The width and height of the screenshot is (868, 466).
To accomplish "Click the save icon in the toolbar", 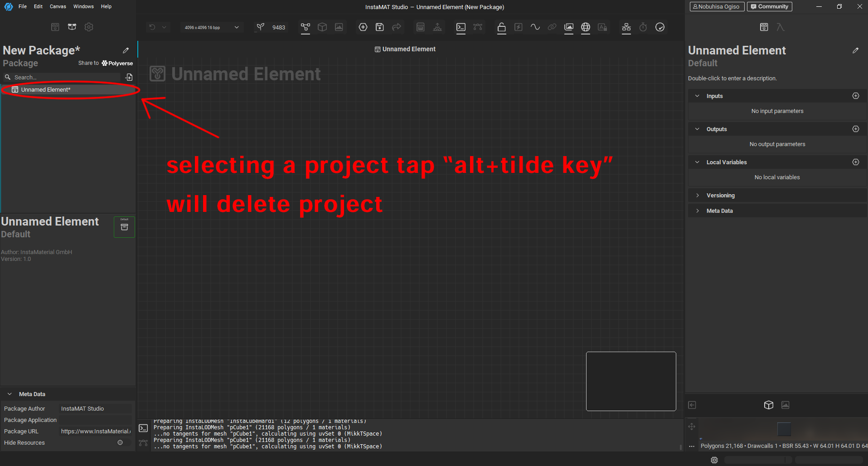I will click(x=380, y=27).
